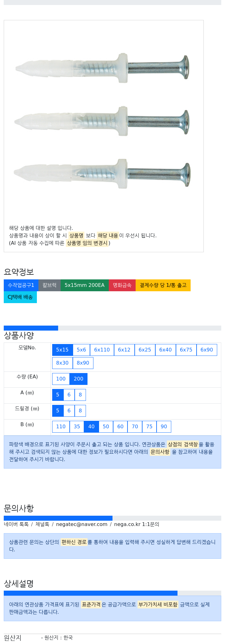Select model 6x110 option
This screenshot has width=225, height=644.
coord(102,350)
